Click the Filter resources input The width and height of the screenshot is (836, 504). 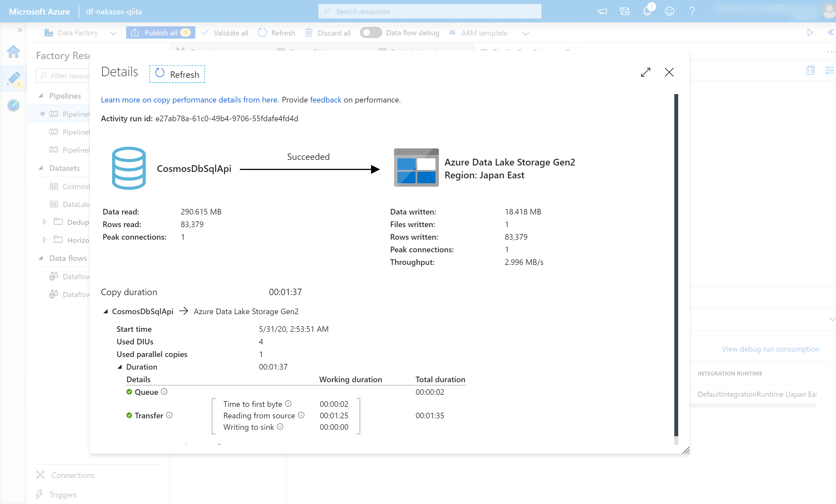63,75
